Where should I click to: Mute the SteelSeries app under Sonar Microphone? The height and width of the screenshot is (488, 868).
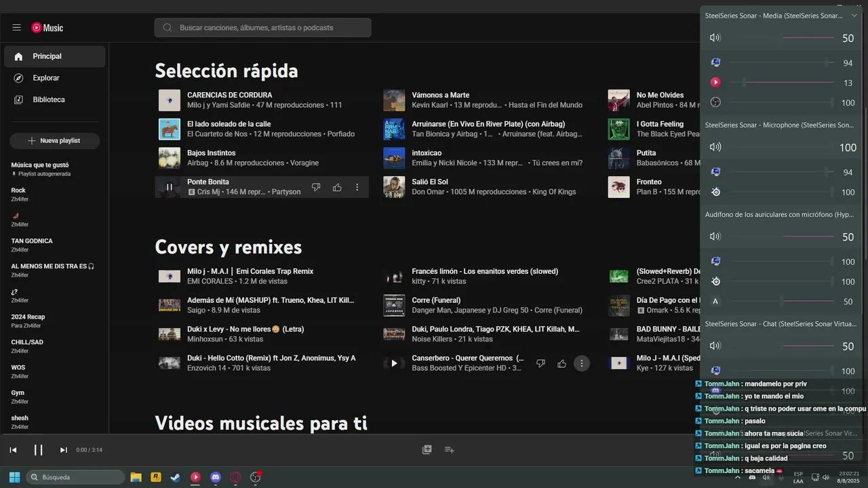click(x=715, y=192)
